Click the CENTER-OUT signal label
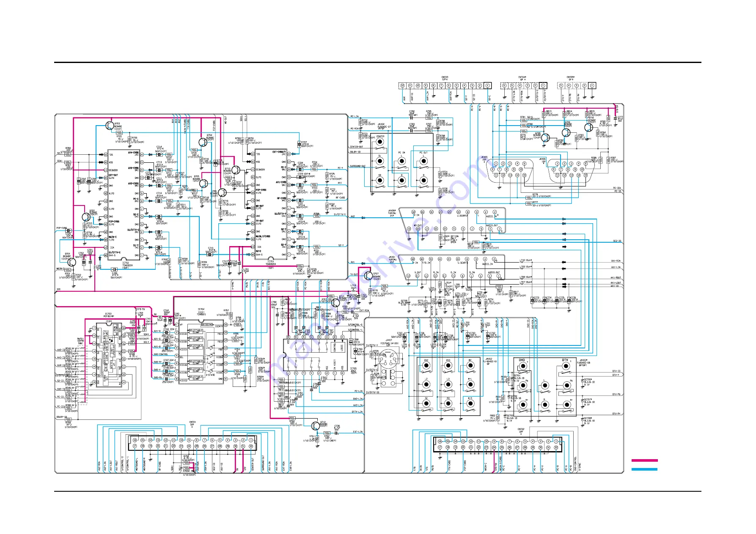The image size is (756, 534). (x=357, y=147)
